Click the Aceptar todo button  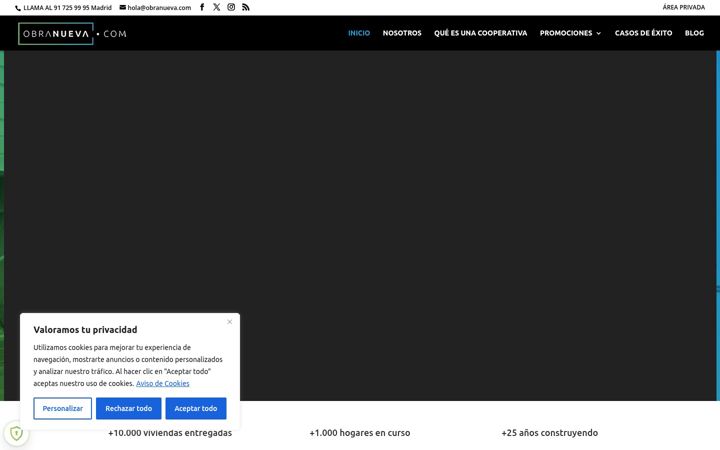tap(196, 408)
